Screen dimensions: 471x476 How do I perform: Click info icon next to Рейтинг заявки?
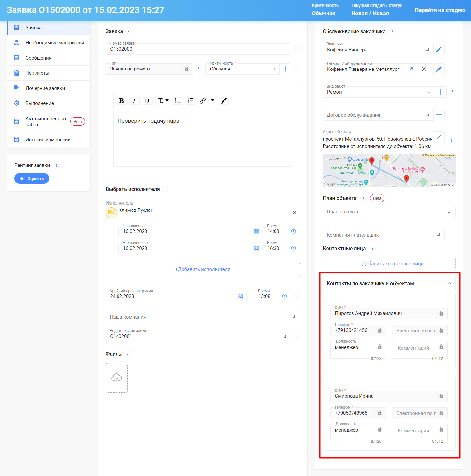click(x=57, y=165)
